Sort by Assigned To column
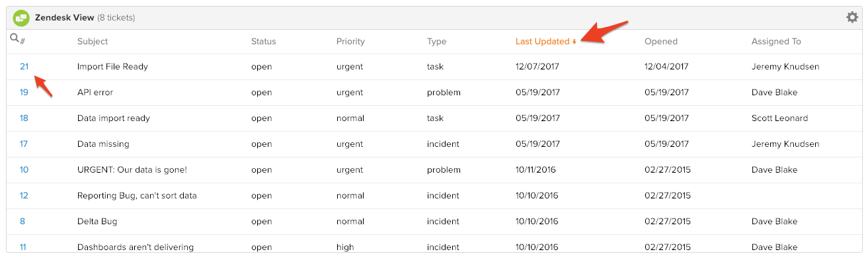The image size is (868, 260). point(776,41)
